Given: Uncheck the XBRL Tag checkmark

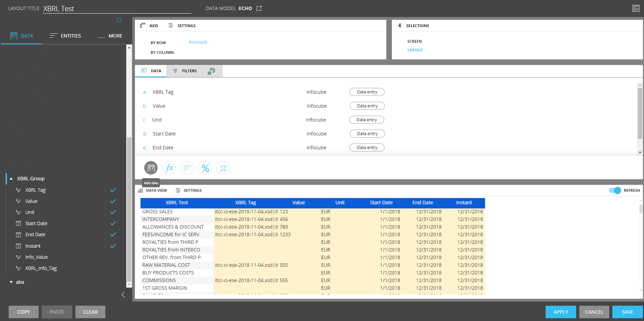Looking at the screenshot, I should 113,190.
